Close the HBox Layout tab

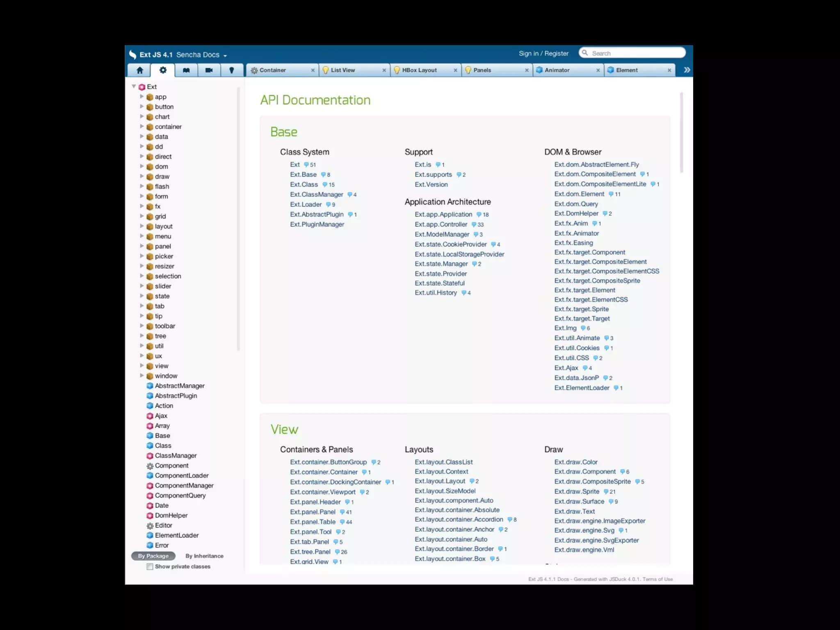click(x=455, y=70)
